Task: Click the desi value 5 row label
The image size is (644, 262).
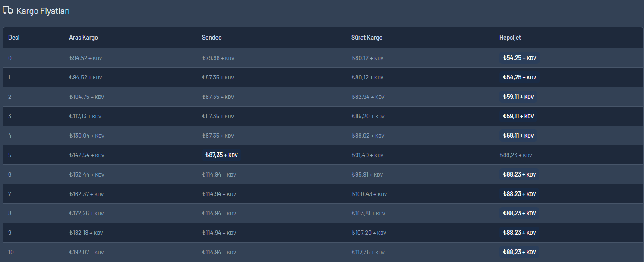Action: [x=10, y=155]
